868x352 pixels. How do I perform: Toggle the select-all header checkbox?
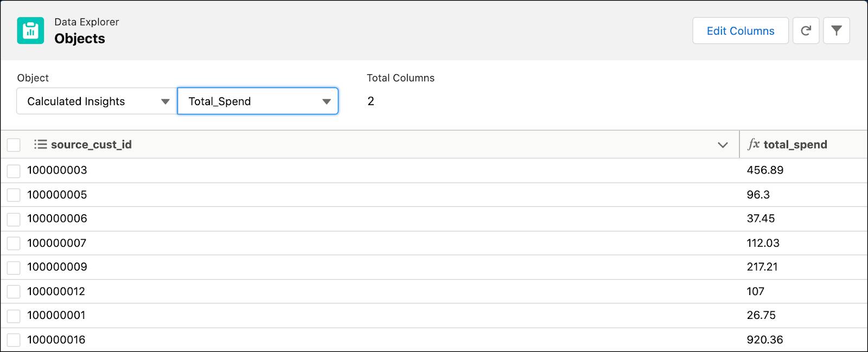pos(14,145)
